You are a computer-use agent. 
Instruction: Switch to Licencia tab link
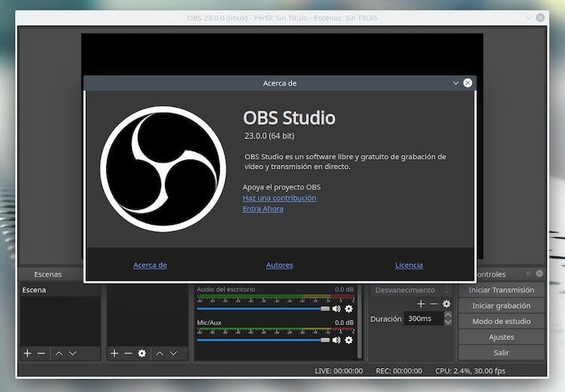coord(409,266)
